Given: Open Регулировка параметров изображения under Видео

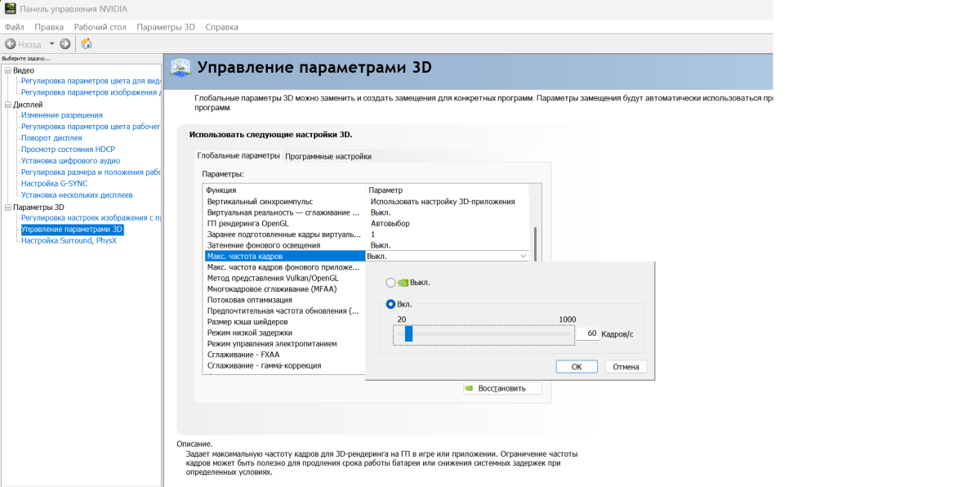Looking at the screenshot, I should pyautogui.click(x=91, y=92).
